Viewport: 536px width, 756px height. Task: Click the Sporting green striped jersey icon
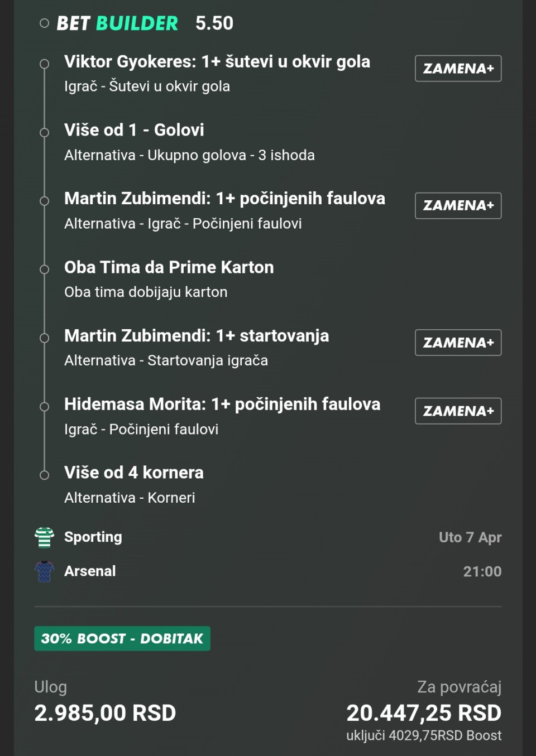pyautogui.click(x=44, y=537)
